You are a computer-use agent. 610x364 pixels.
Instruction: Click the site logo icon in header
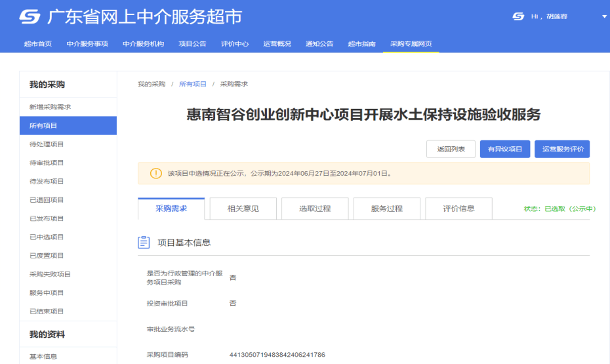tap(30, 16)
